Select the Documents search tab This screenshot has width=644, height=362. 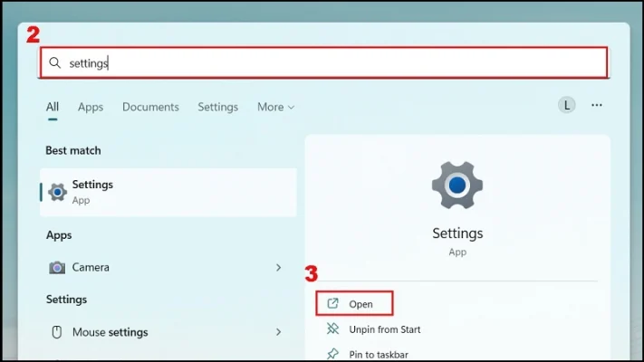[x=150, y=107]
